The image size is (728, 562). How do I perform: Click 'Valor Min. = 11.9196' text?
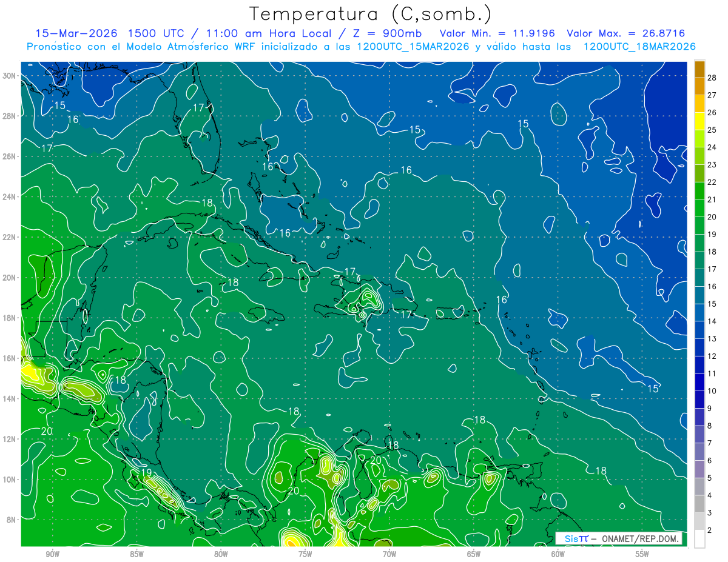click(x=497, y=33)
